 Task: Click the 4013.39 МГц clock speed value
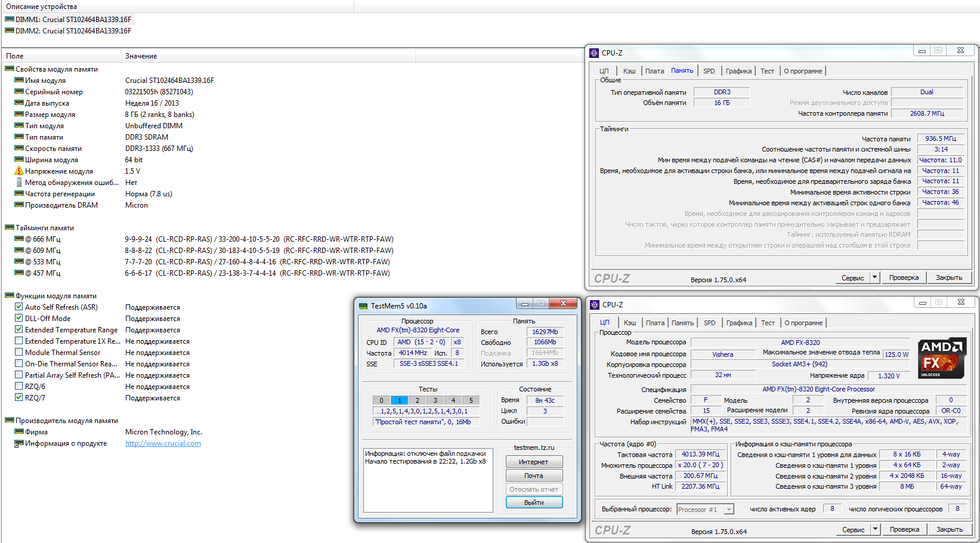click(x=700, y=454)
